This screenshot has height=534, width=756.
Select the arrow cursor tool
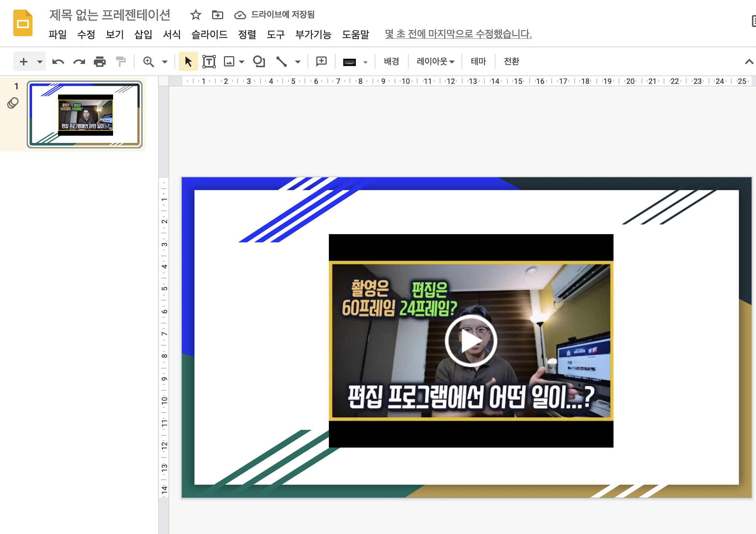pos(188,62)
